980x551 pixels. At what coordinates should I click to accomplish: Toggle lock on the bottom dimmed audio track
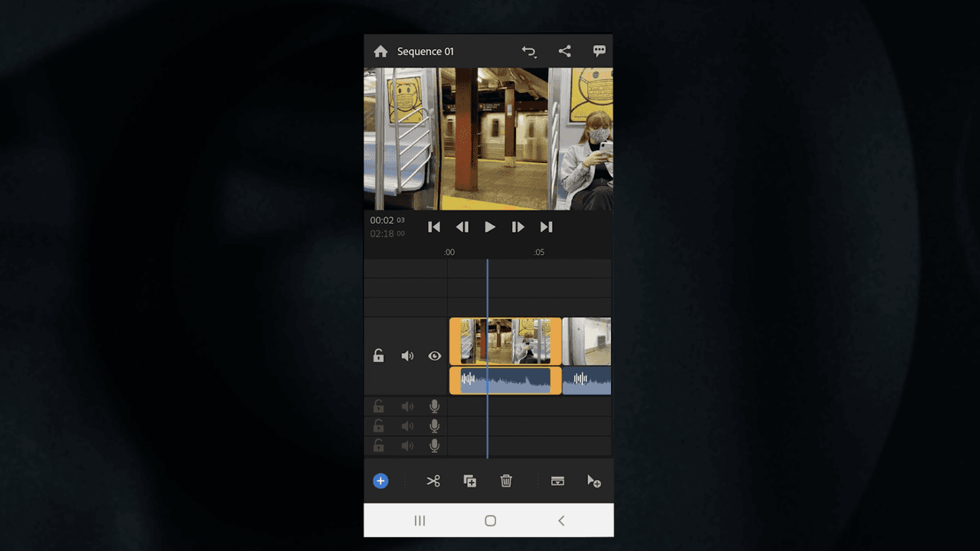(x=378, y=445)
